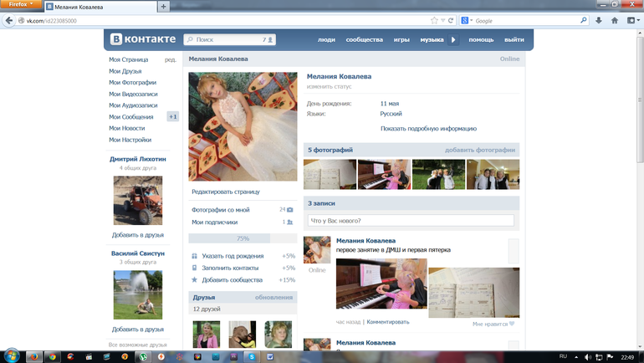This screenshot has height=363, width=644.
Task: Click the 75% profile completion progress bar
Action: (x=243, y=238)
